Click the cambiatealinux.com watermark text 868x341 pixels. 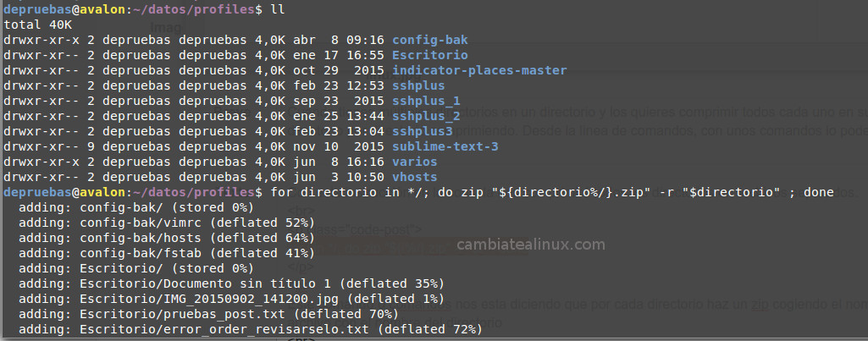[531, 245]
